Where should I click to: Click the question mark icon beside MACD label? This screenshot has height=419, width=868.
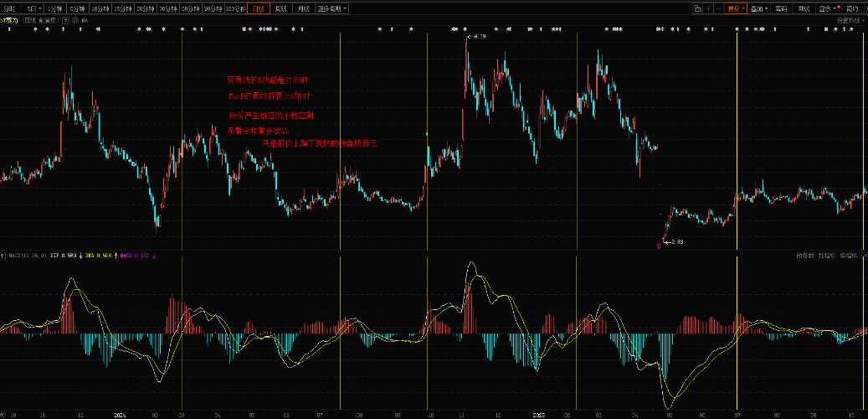(x=3, y=256)
